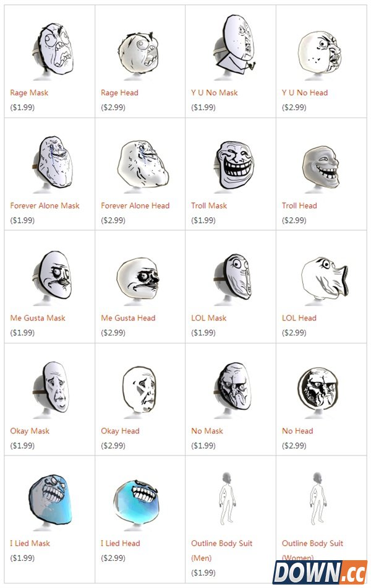Select the Okay Head avatar image
Image resolution: width=371 pixels, height=588 pixels.
139,391
